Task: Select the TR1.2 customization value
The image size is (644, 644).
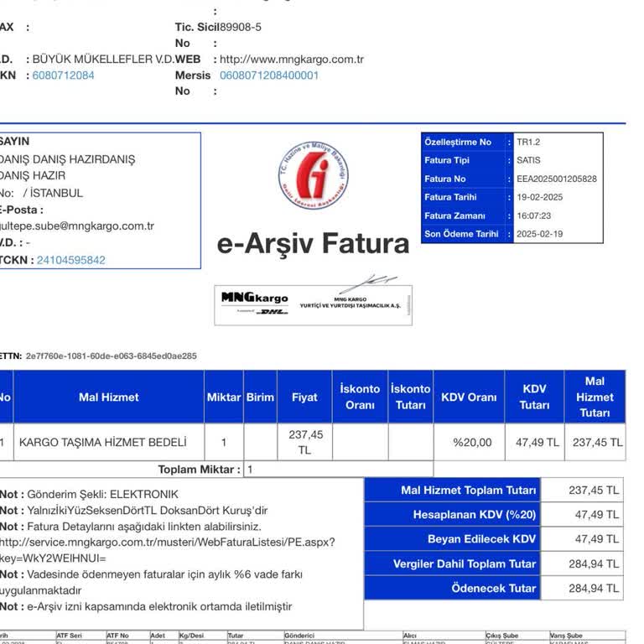Action: pos(528,142)
